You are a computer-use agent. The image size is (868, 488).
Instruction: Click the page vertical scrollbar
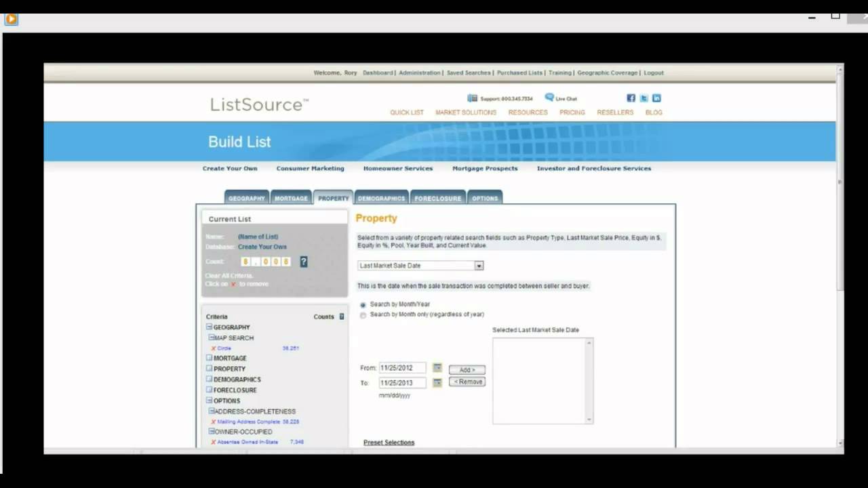tap(841, 254)
